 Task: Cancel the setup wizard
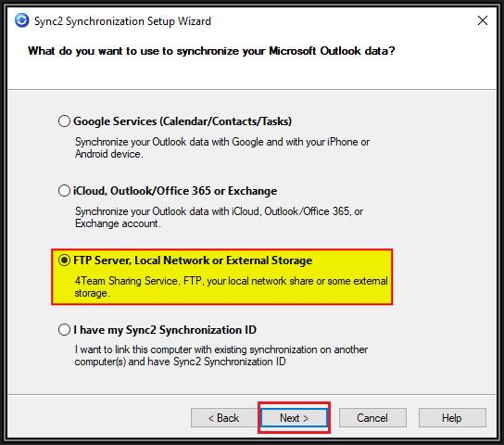point(372,418)
